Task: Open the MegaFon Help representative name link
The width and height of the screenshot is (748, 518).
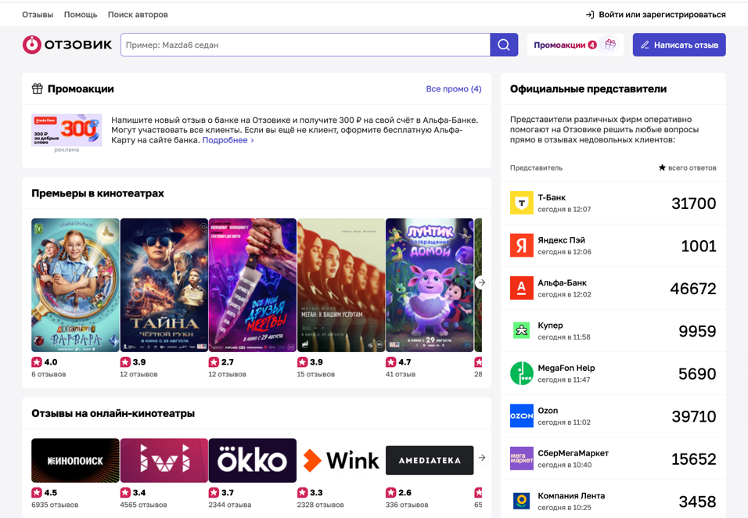Action: (x=566, y=368)
